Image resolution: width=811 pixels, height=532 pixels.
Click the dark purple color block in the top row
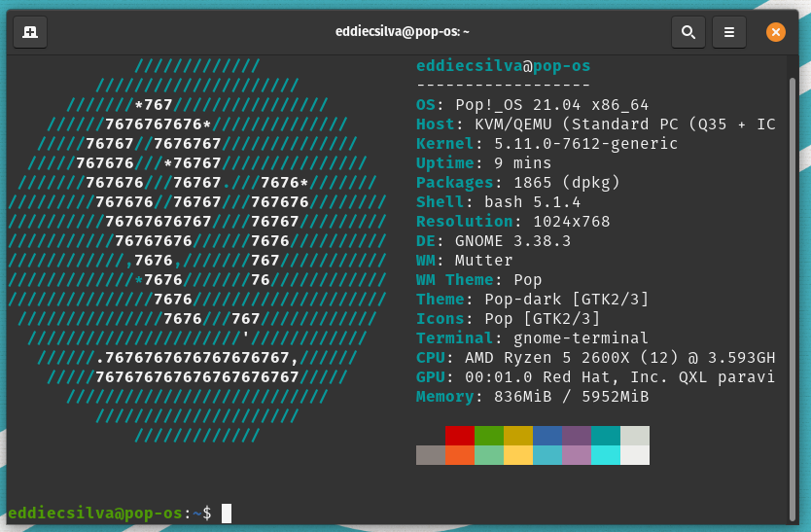577,436
